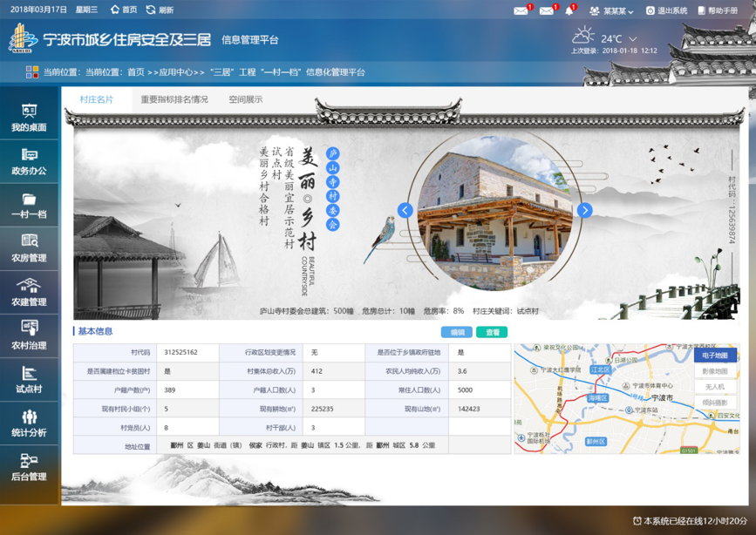The width and height of the screenshot is (756, 535).
Task: Open 农村治理 in the sidebar
Action: pos(29,335)
